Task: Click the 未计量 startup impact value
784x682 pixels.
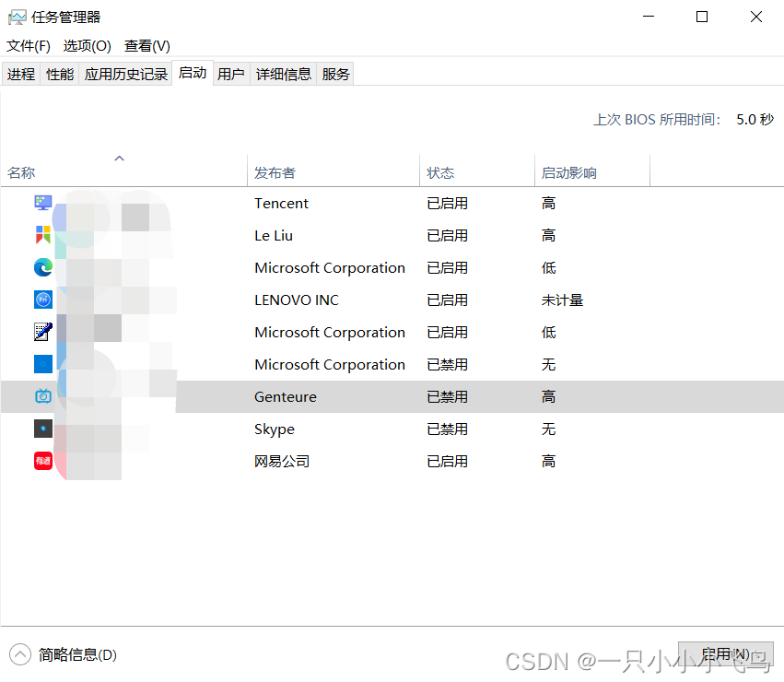Action: pyautogui.click(x=562, y=300)
